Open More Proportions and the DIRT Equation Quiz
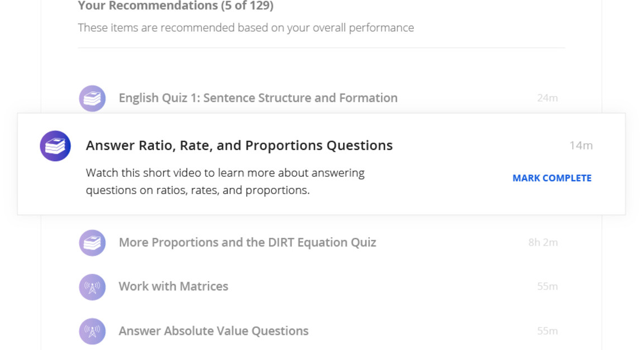The image size is (644, 350). 247,243
